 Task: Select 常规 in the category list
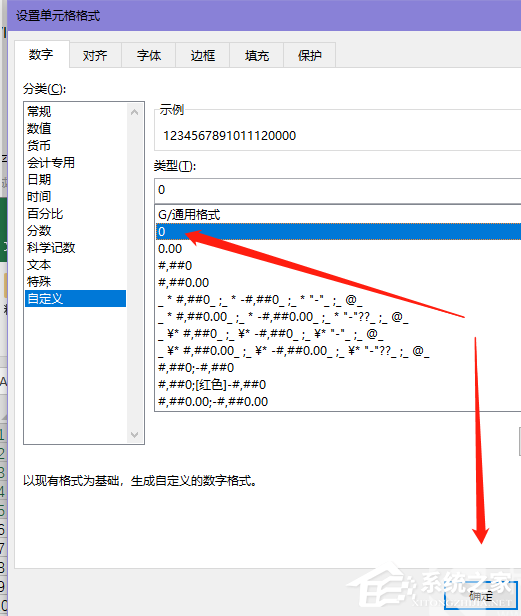click(75, 112)
